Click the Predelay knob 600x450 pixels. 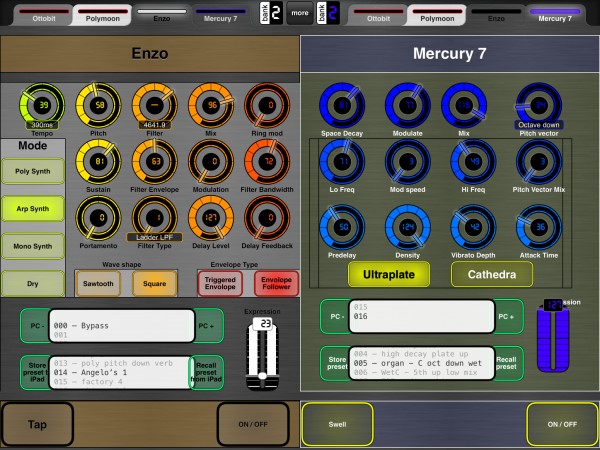tap(342, 227)
